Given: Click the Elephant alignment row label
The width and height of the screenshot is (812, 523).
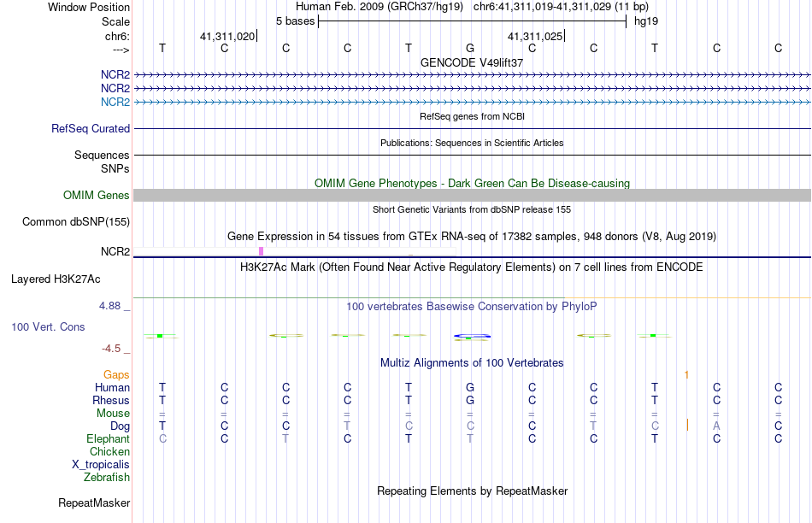Looking at the screenshot, I should point(108,439).
